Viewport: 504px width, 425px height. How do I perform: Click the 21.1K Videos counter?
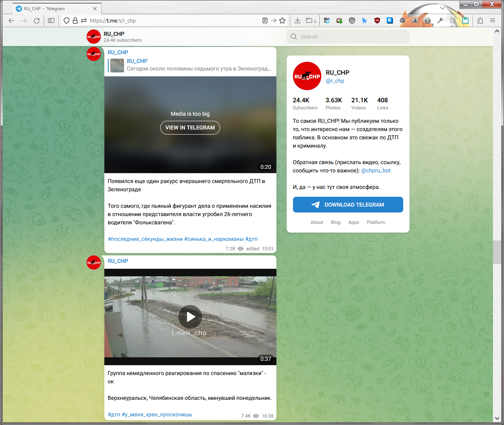359,103
